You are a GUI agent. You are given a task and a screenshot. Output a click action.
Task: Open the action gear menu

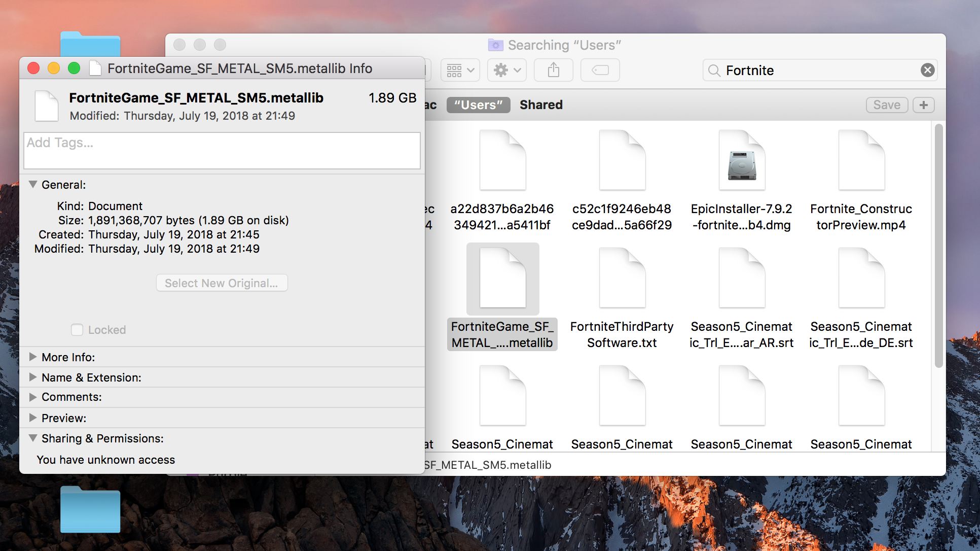point(506,70)
